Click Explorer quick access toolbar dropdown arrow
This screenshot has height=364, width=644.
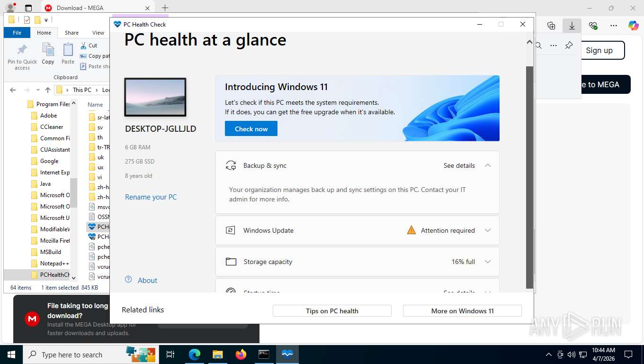[x=46, y=20]
